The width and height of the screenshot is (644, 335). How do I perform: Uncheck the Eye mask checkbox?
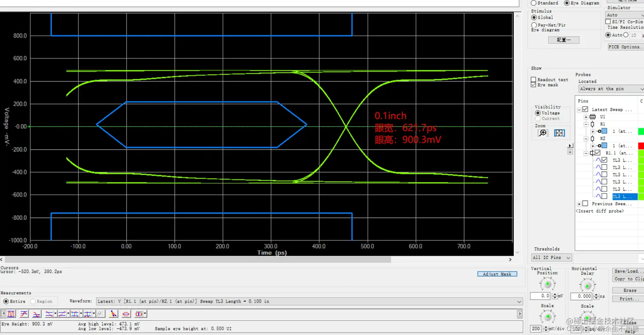point(533,85)
